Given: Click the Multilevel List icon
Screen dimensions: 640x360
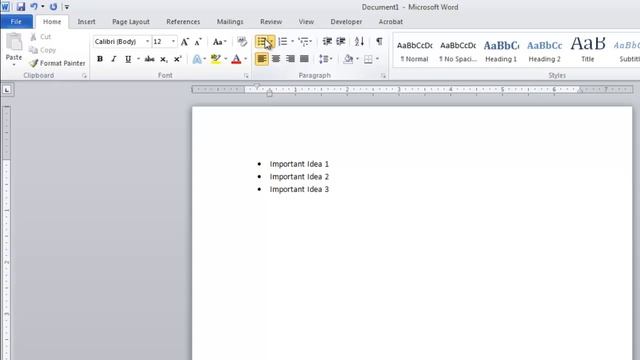Looking at the screenshot, I should [303, 42].
